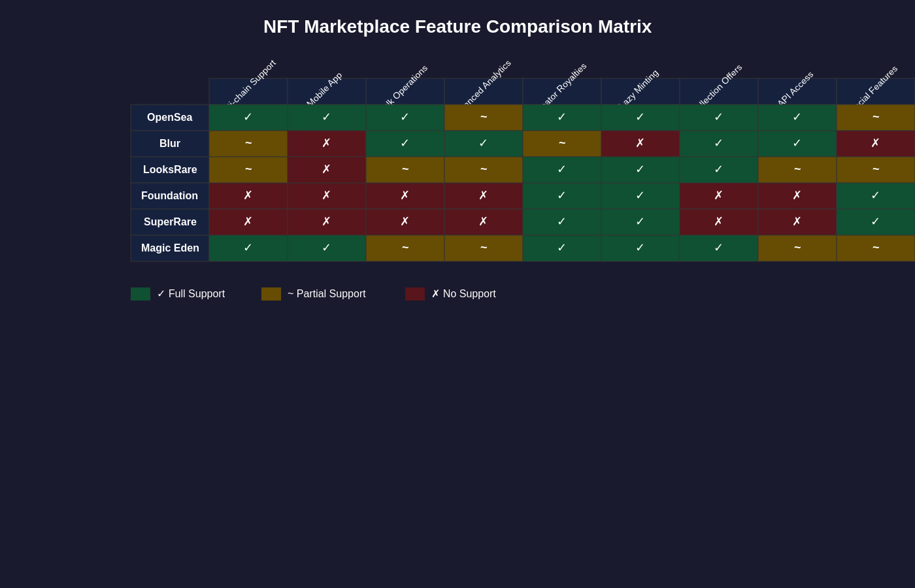Click the '✗ No Support' legend label

pos(463,294)
